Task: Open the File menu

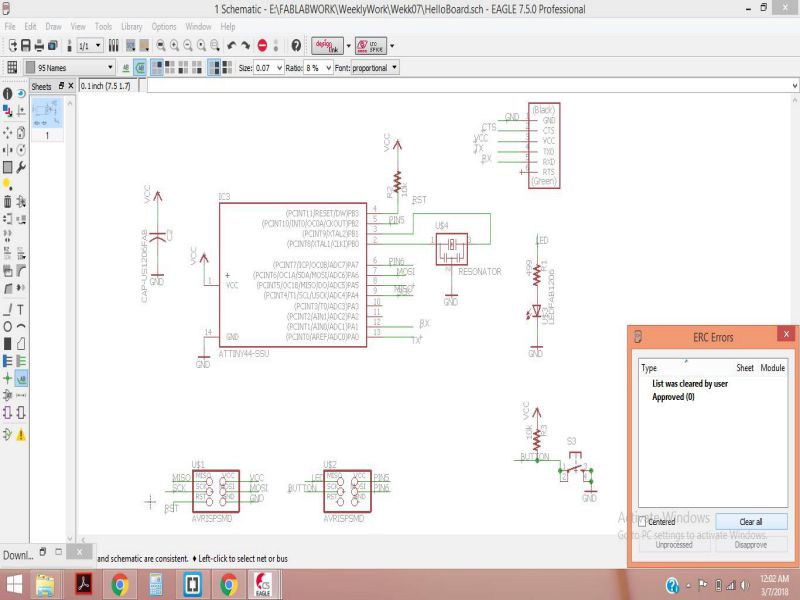Action: click(x=10, y=26)
